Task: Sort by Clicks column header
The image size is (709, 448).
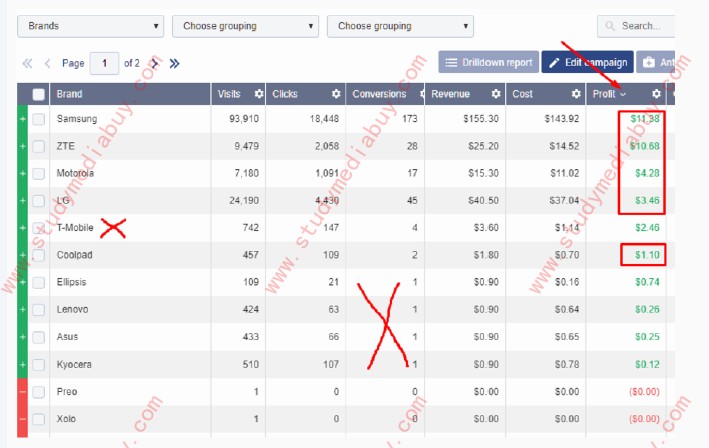Action: (x=285, y=94)
